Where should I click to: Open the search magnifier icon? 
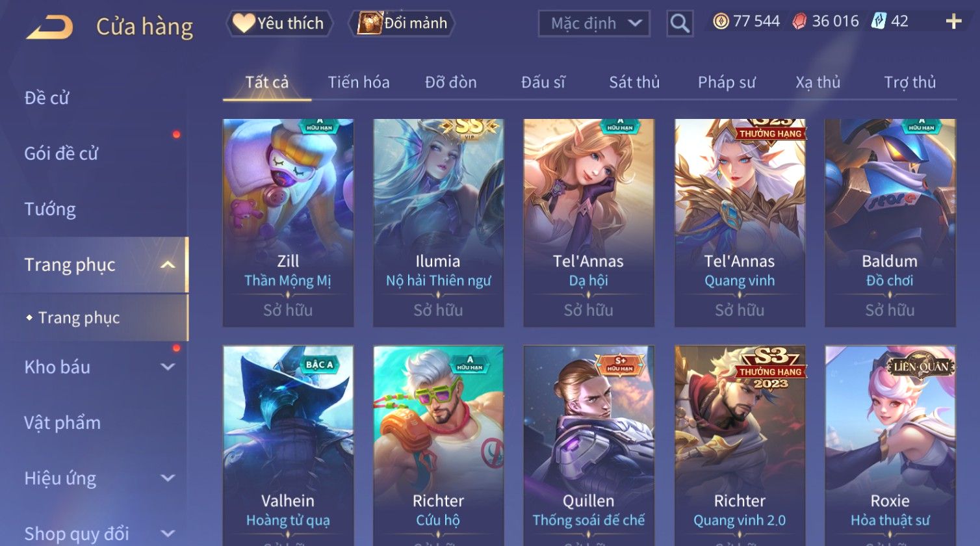[x=680, y=23]
